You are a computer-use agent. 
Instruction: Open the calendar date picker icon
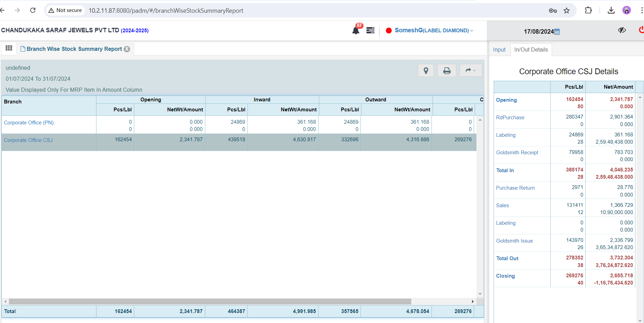point(557,32)
